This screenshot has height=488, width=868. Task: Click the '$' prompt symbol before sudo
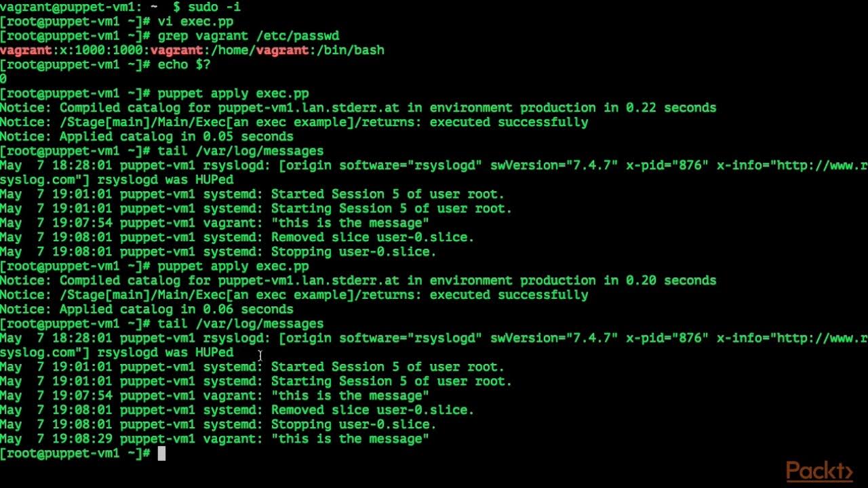point(176,7)
